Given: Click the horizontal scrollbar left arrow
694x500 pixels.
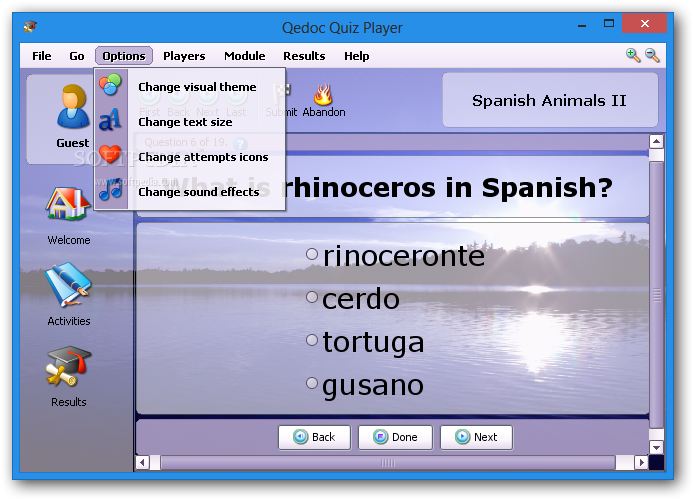Looking at the screenshot, I should (x=142, y=463).
